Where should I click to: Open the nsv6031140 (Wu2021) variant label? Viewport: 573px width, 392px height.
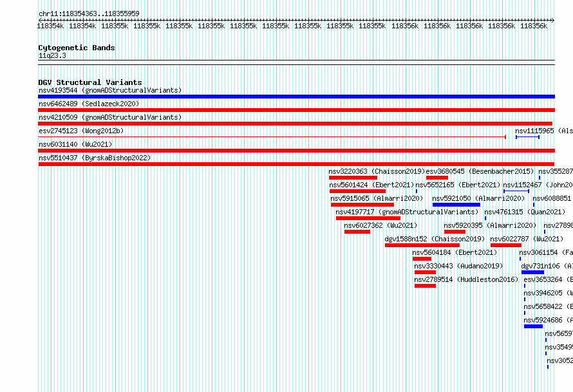[75, 144]
